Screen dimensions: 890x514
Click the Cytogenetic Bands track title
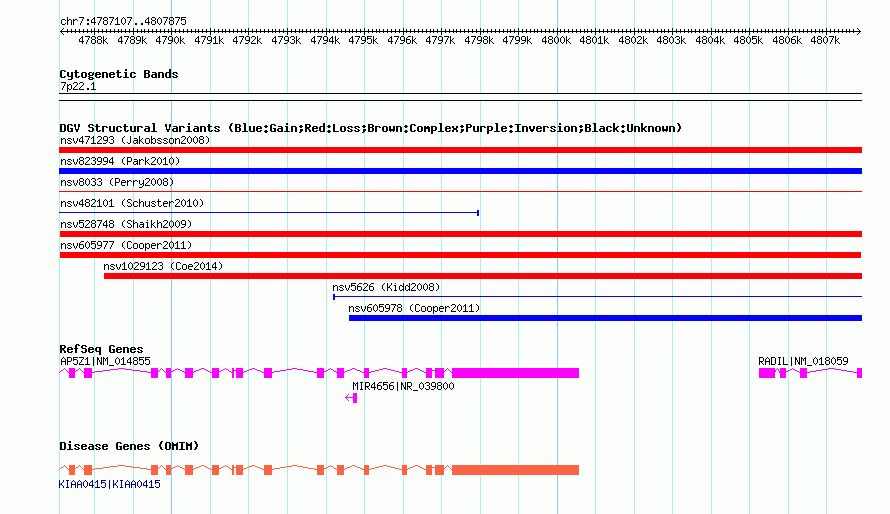119,74
